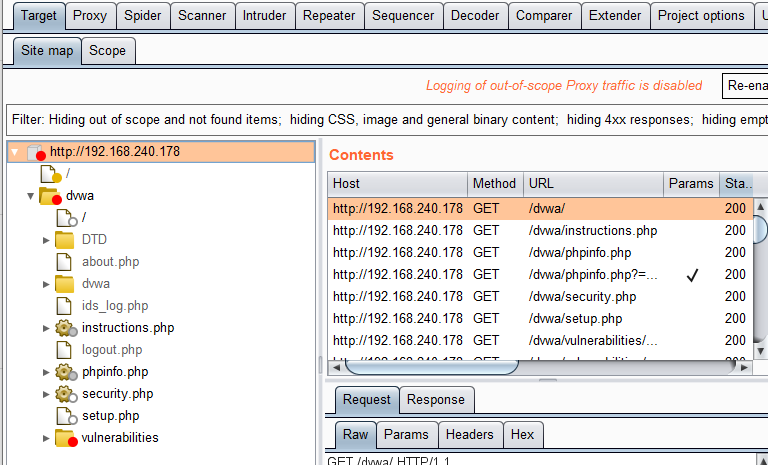Sort Contents by Params column header
768x465 pixels.
coord(691,184)
